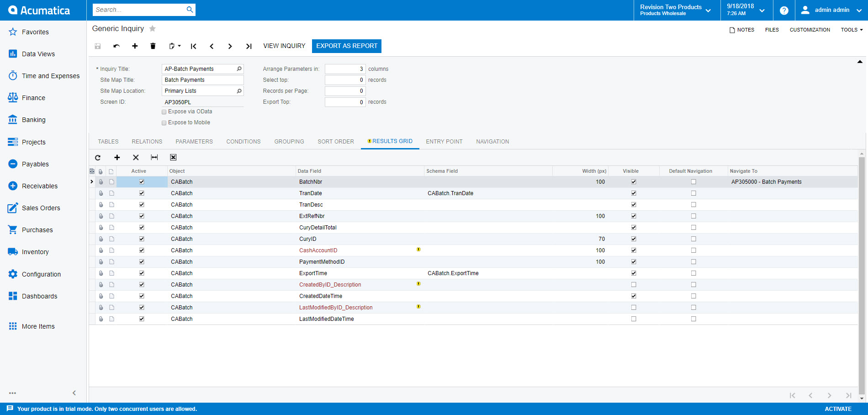Export results grid to Excel icon

pos(173,158)
